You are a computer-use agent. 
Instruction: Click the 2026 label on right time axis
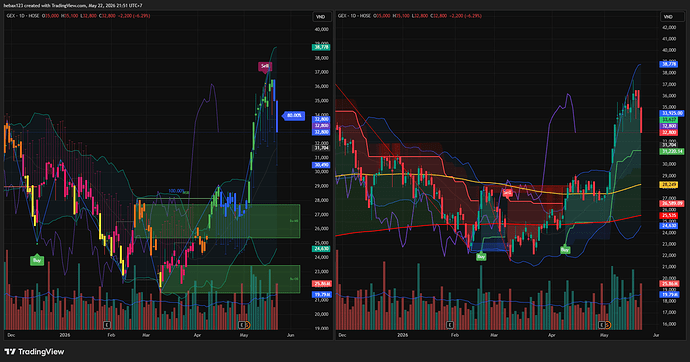click(402, 335)
